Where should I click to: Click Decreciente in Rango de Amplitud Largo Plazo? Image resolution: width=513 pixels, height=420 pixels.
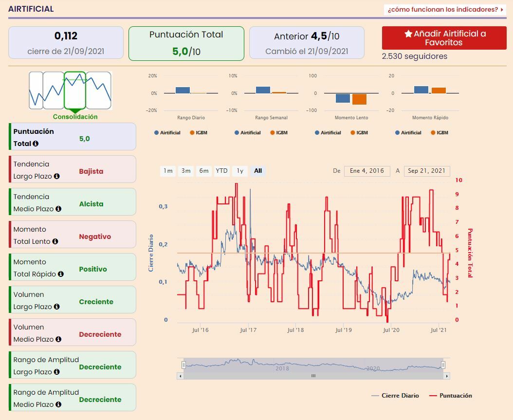click(x=100, y=367)
